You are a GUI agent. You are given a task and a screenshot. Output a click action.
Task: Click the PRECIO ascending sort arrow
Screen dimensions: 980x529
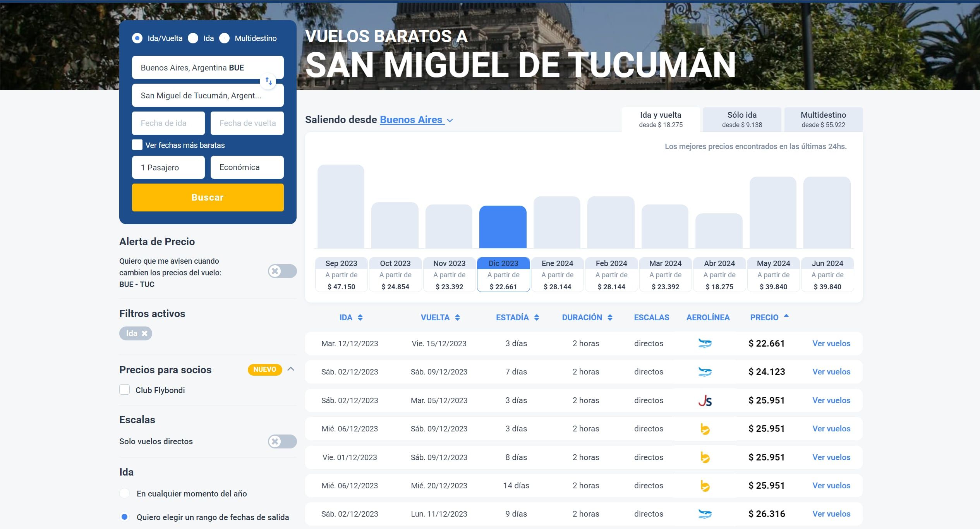pos(786,316)
